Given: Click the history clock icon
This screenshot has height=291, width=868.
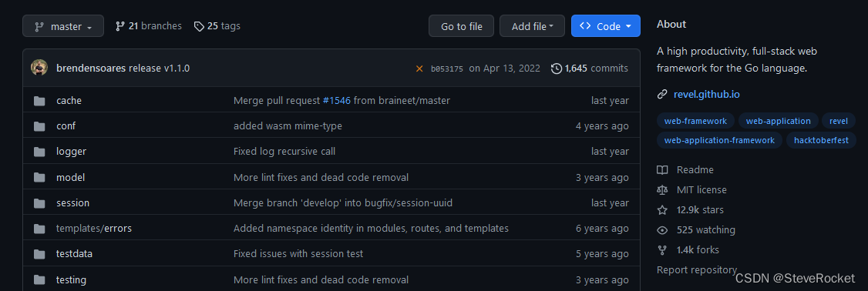Looking at the screenshot, I should (557, 69).
